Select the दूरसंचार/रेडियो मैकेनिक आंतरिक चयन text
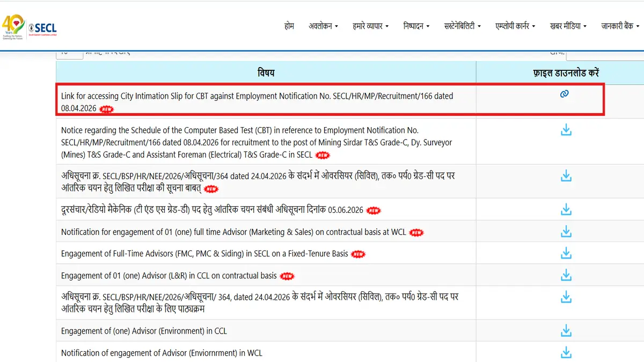This screenshot has width=644, height=362. (213, 210)
